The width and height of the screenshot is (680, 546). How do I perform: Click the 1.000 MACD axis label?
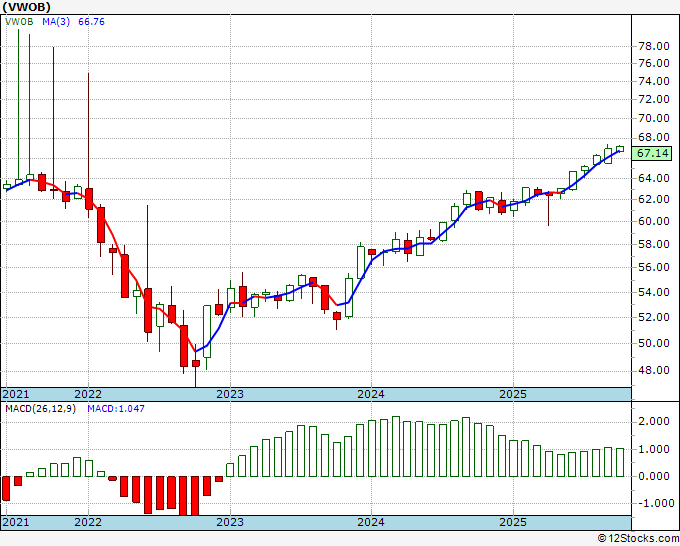pyautogui.click(x=654, y=450)
